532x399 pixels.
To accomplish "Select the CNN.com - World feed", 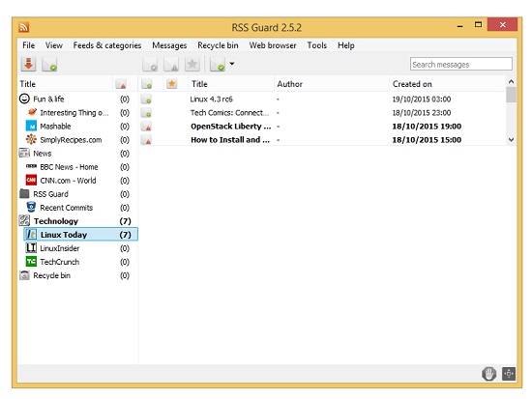I will (69, 181).
